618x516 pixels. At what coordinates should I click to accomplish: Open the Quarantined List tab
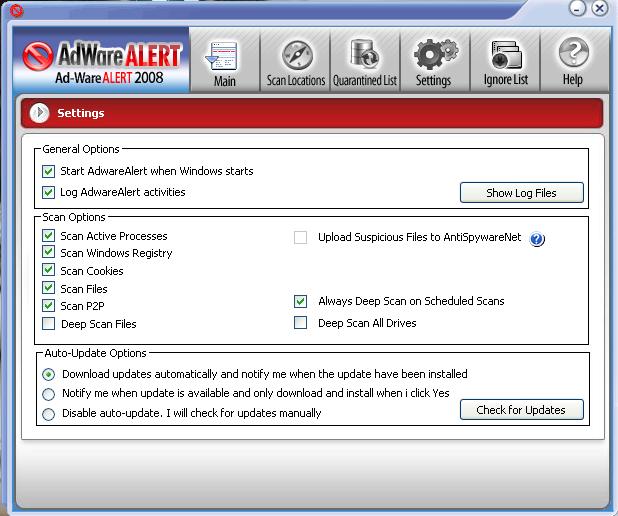tap(365, 61)
